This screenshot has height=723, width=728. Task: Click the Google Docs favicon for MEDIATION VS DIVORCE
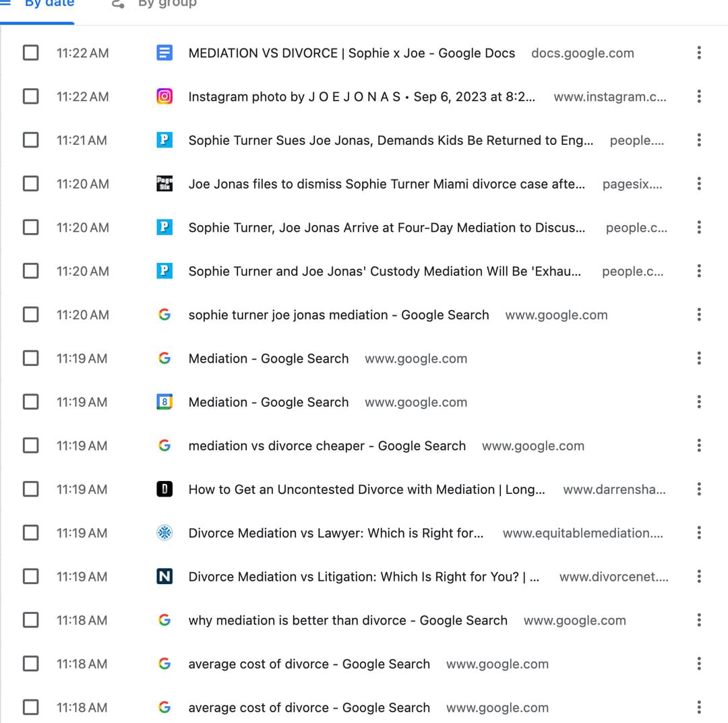[x=164, y=53]
